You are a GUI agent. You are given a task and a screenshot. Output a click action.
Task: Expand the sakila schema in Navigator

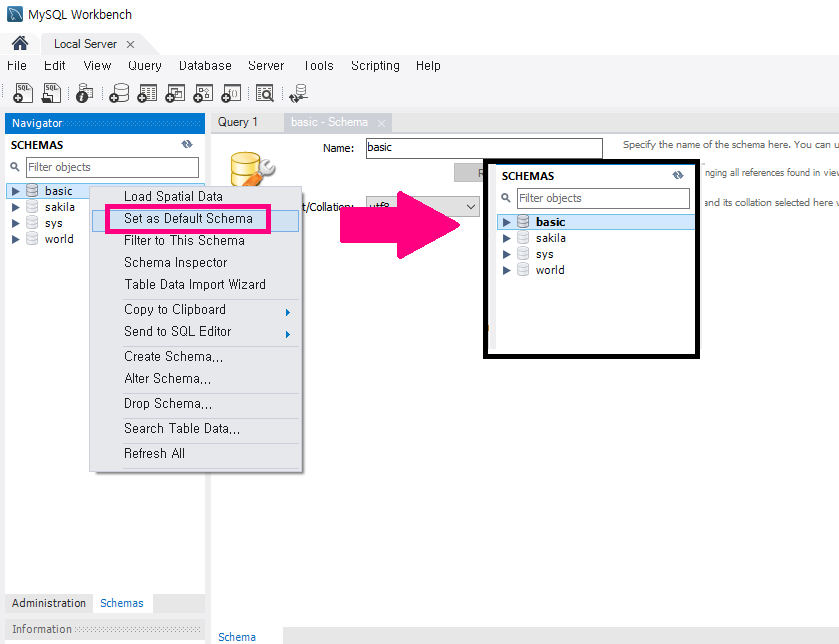tap(16, 207)
